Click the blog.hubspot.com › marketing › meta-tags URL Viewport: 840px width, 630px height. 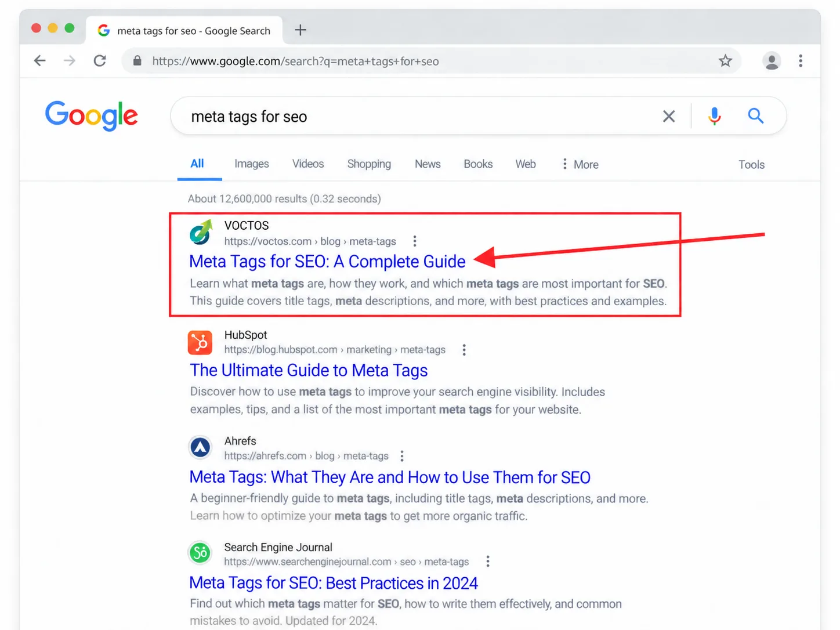pos(335,350)
